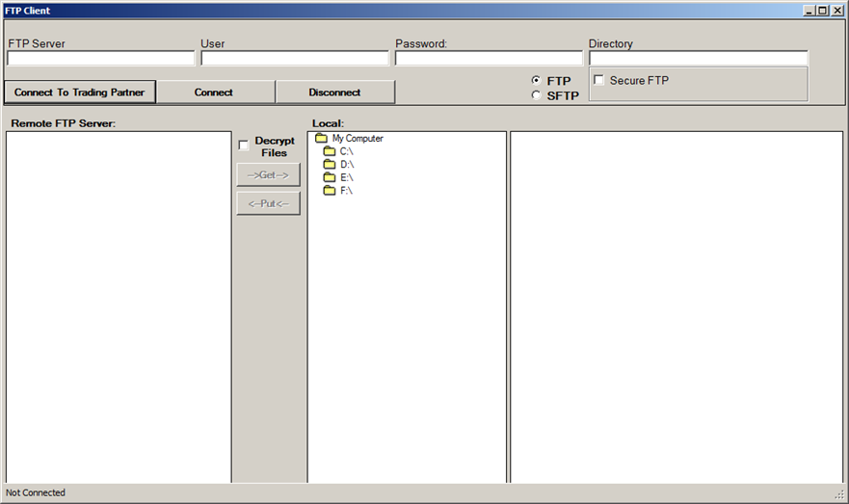The height and width of the screenshot is (504, 849).
Task: Select the SFTP radio button
Action: (536, 95)
